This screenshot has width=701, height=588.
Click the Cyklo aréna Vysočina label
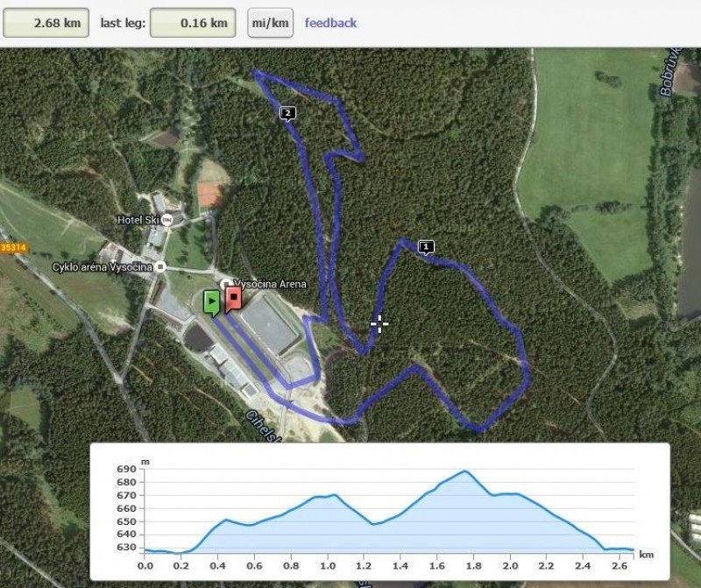click(x=103, y=267)
